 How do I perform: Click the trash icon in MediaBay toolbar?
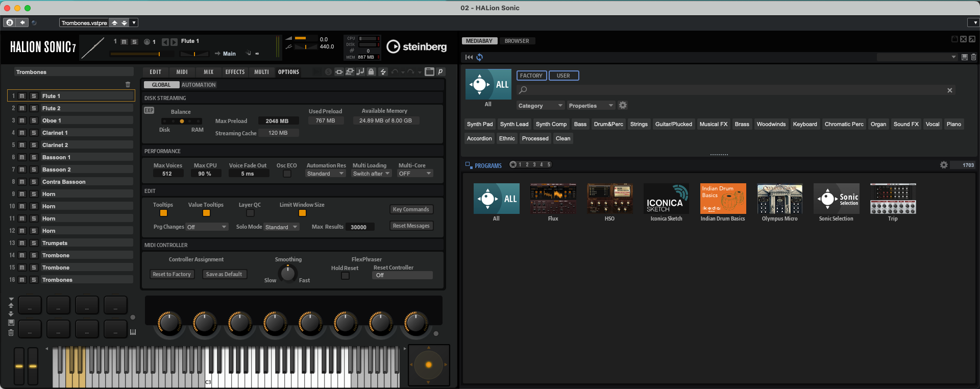click(973, 57)
